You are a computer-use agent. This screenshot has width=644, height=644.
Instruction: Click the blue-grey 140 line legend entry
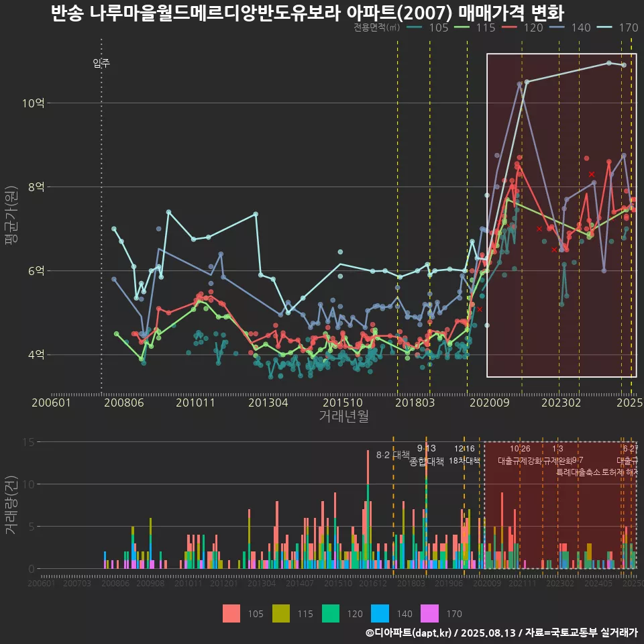pyautogui.click(x=570, y=28)
